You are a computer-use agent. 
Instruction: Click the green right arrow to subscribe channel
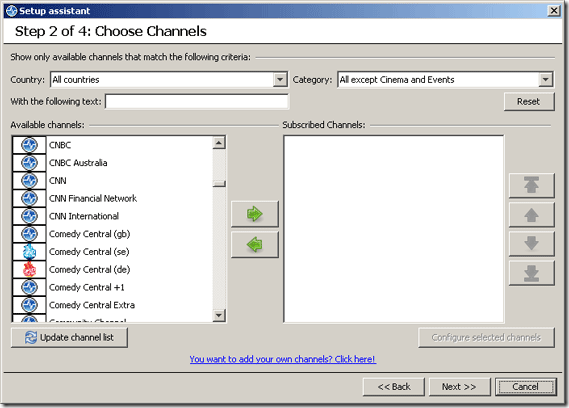pos(255,214)
